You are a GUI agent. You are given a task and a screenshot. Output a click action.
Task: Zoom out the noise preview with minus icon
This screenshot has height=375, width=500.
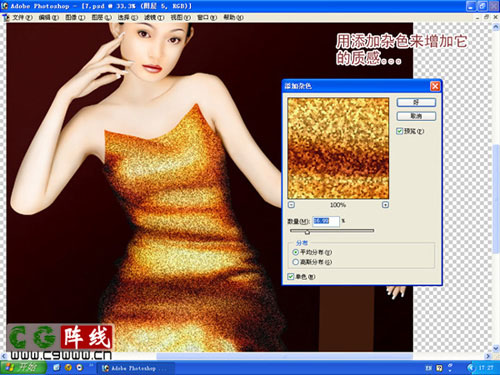pos(291,205)
